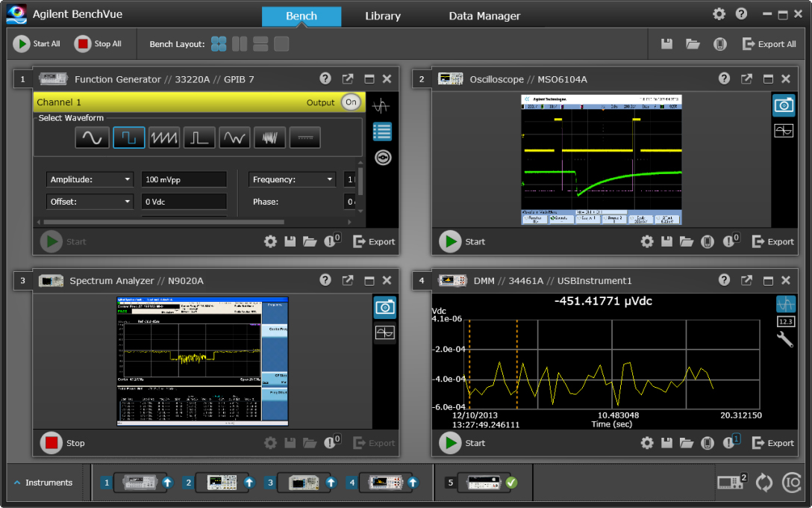Click Stop All button
812x508 pixels.
[98, 44]
